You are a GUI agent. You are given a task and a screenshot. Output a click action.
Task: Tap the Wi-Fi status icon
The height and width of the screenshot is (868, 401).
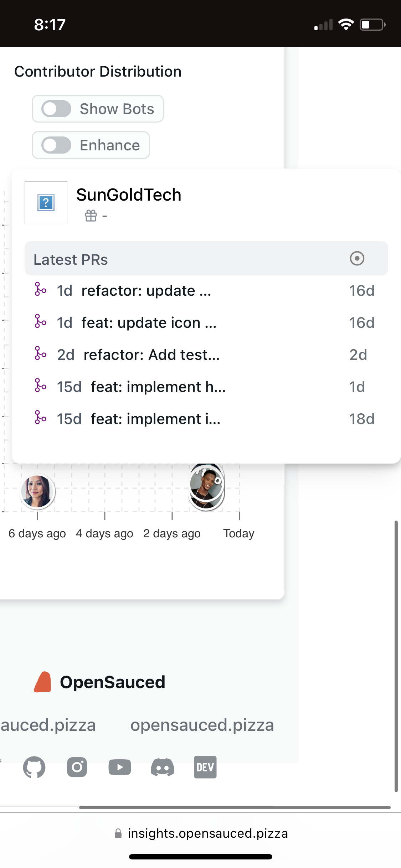(x=346, y=25)
